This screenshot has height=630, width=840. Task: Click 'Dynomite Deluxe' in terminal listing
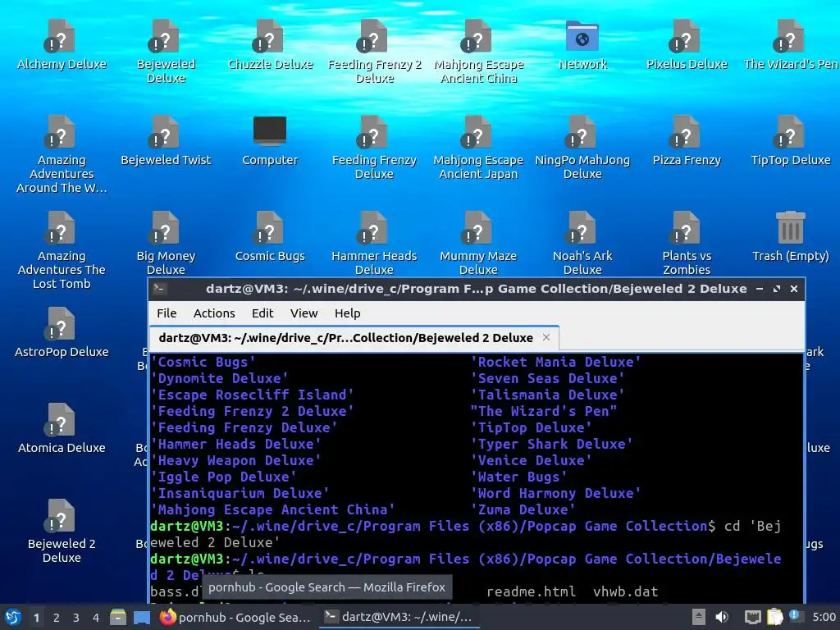click(220, 378)
